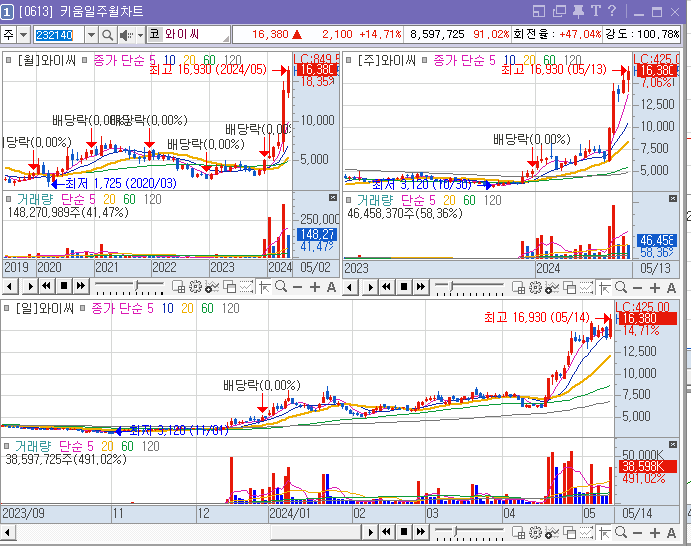This screenshot has width=691, height=546.
Task: Activate the crosshair cursor icon in the monthly toolbar
Action: 265,287
